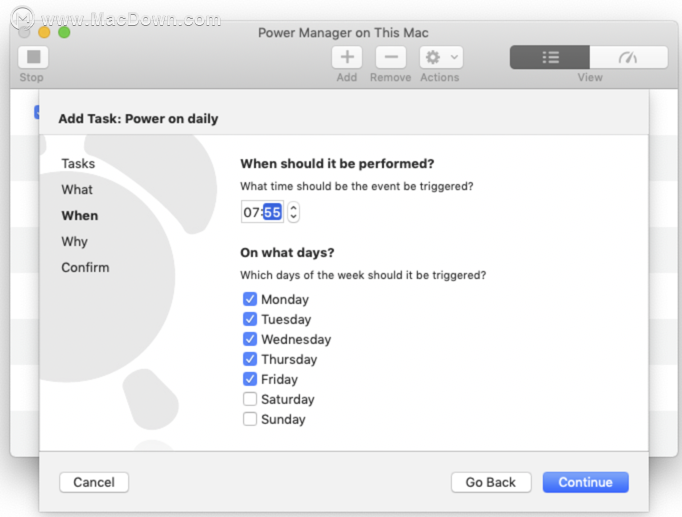Screen dimensions: 682x517
Task: Switch to list view icon
Action: coord(550,57)
